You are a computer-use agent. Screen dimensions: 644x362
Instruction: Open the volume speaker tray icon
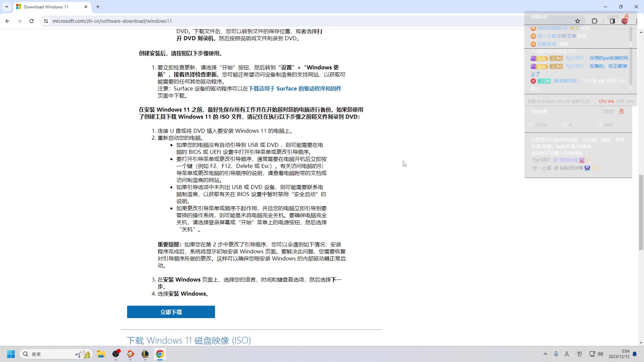(600, 354)
